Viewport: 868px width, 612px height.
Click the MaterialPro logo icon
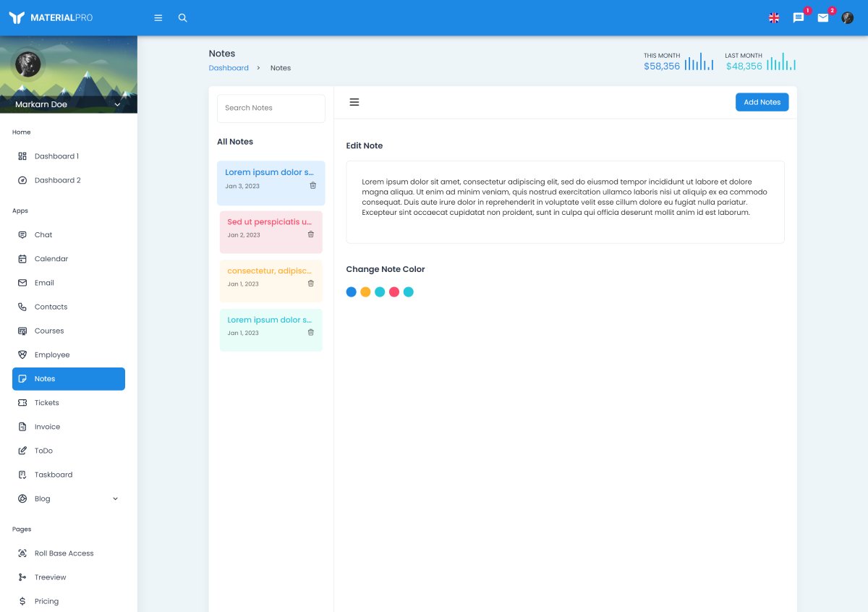point(17,18)
